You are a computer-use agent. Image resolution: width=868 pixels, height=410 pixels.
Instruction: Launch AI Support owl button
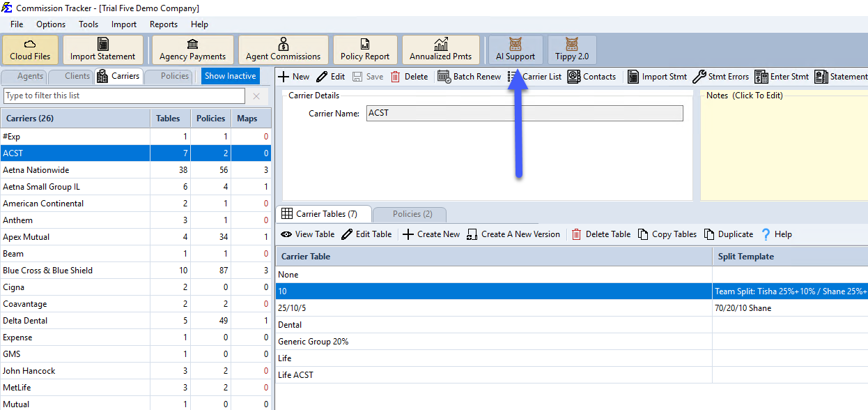[x=516, y=50]
